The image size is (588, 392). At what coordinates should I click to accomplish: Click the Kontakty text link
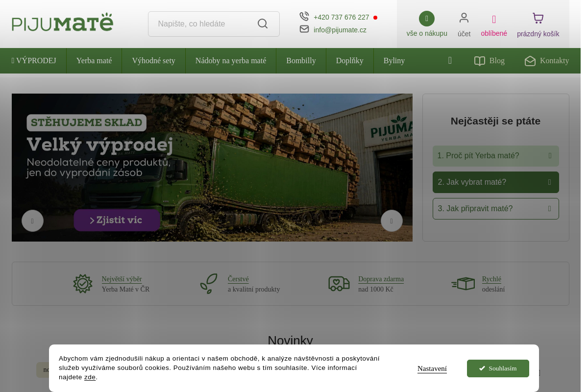(554, 61)
